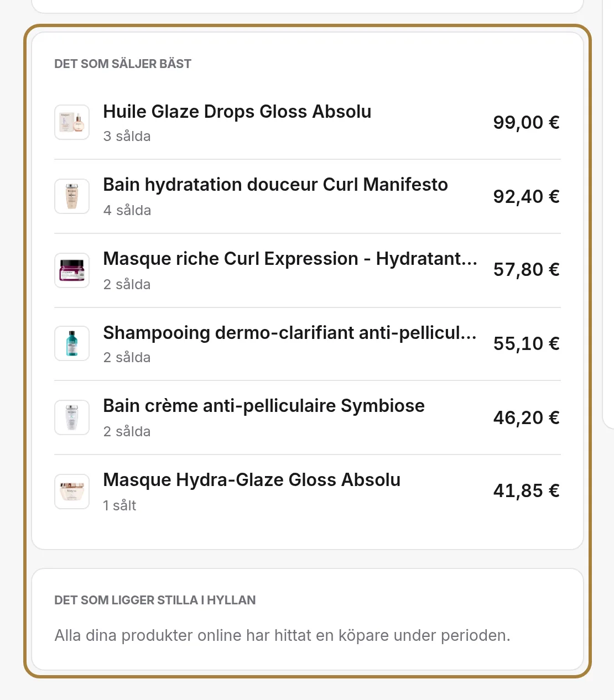The image size is (614, 700).
Task: Click the 'Det som säljer bäst' heading
Action: 123,64
